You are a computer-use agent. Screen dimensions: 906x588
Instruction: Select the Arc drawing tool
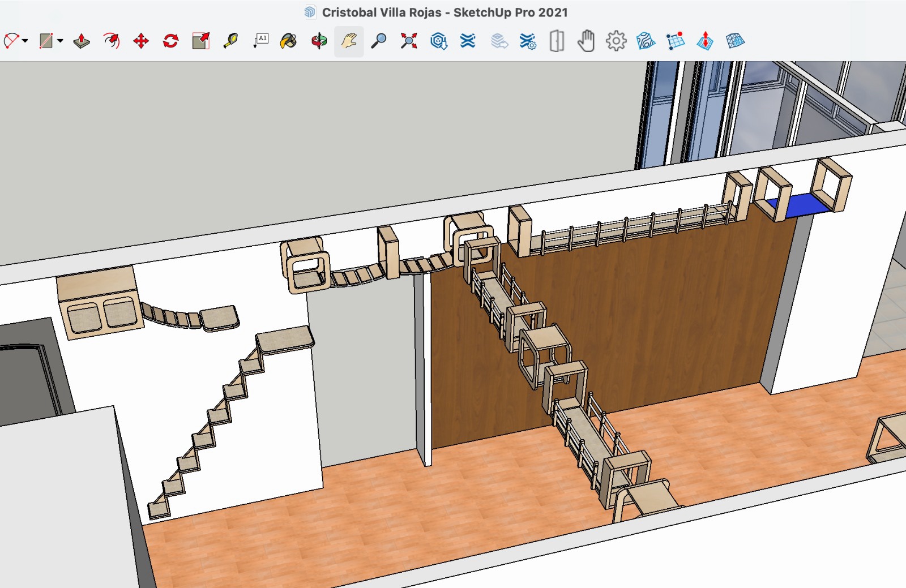point(11,41)
